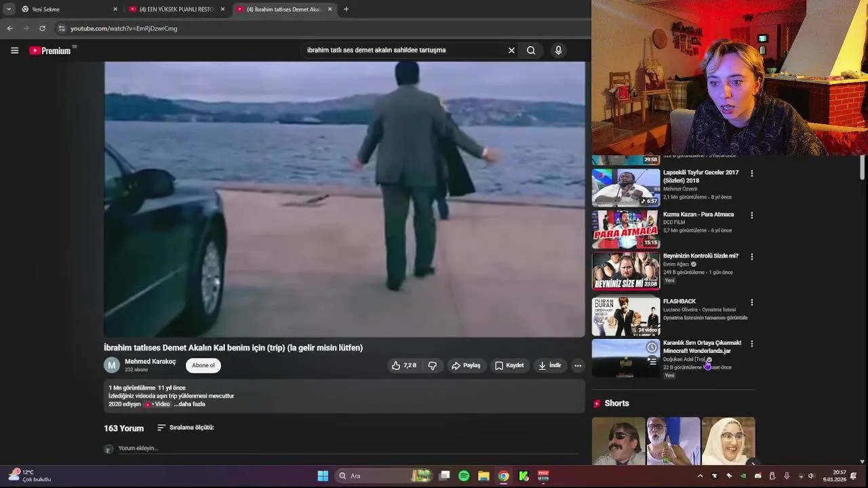This screenshot has height=488, width=868.
Task: Subscribe using the Abone ol button
Action: (x=203, y=365)
